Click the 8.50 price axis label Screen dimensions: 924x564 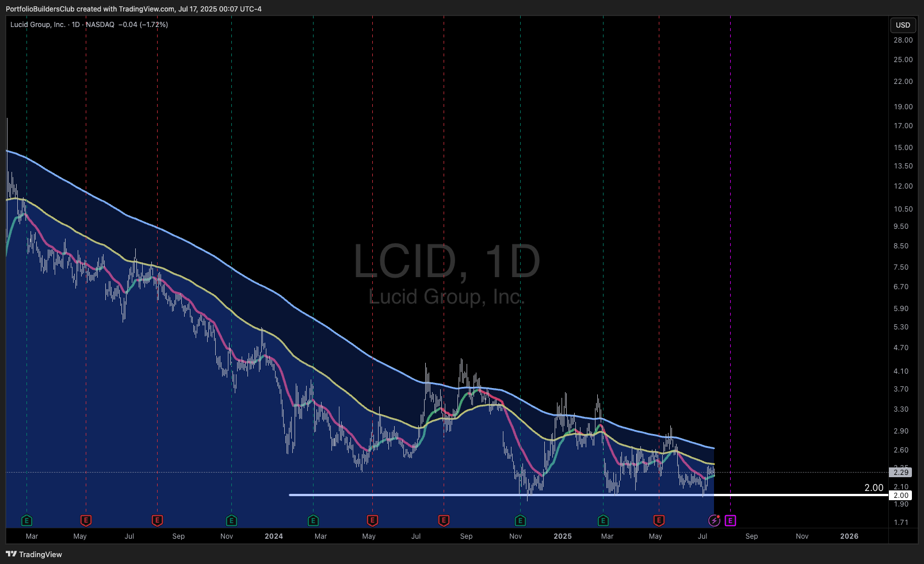[x=901, y=246]
